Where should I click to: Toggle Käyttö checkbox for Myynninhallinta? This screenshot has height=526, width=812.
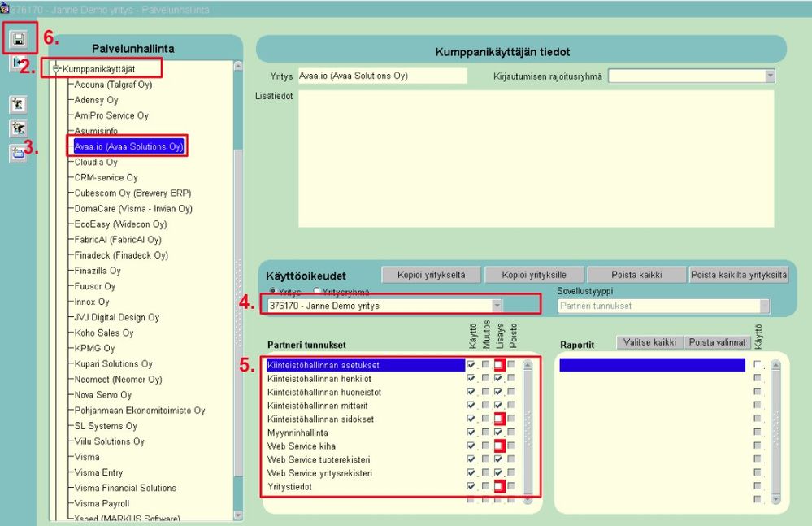tap(471, 433)
